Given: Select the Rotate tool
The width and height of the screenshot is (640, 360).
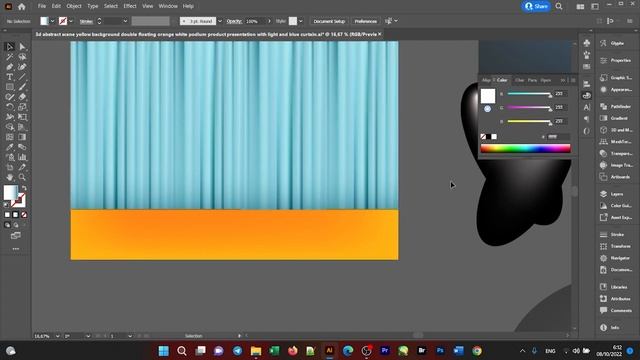Looking at the screenshot, I should tap(9, 107).
